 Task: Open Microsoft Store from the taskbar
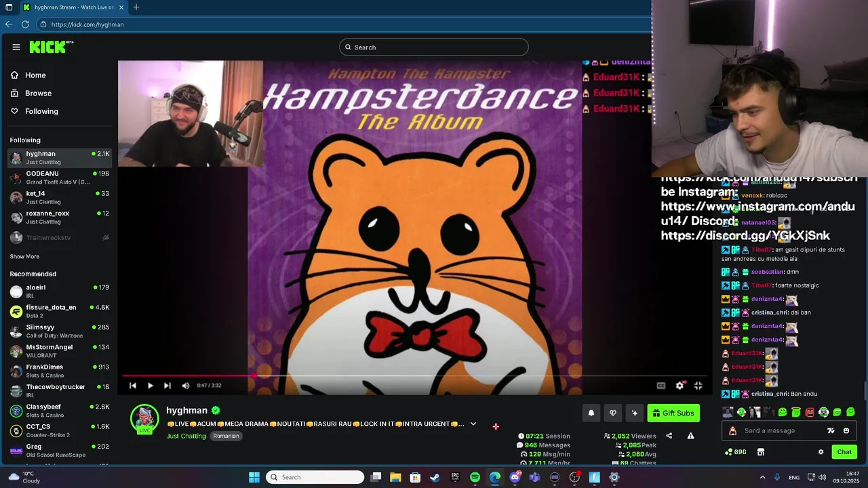[x=415, y=477]
